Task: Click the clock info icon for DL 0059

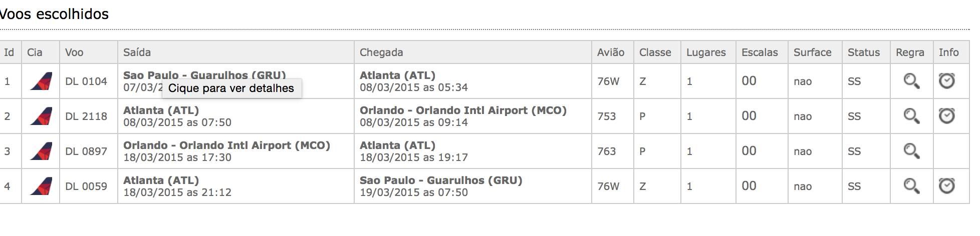Action: pos(946,185)
